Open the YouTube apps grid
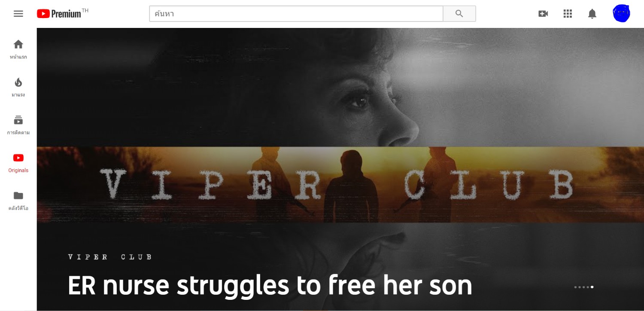This screenshot has height=311, width=644. click(568, 14)
